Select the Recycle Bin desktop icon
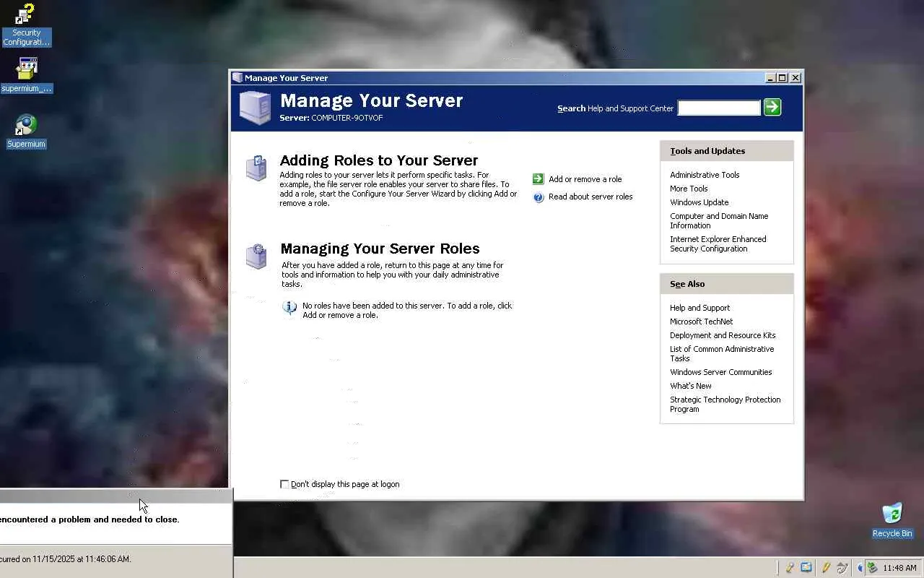 pos(892,520)
